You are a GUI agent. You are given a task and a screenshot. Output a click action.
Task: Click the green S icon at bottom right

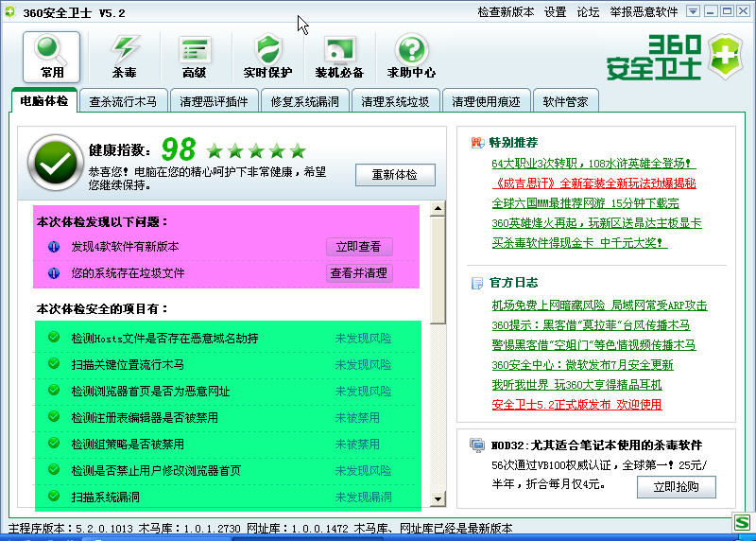742,522
